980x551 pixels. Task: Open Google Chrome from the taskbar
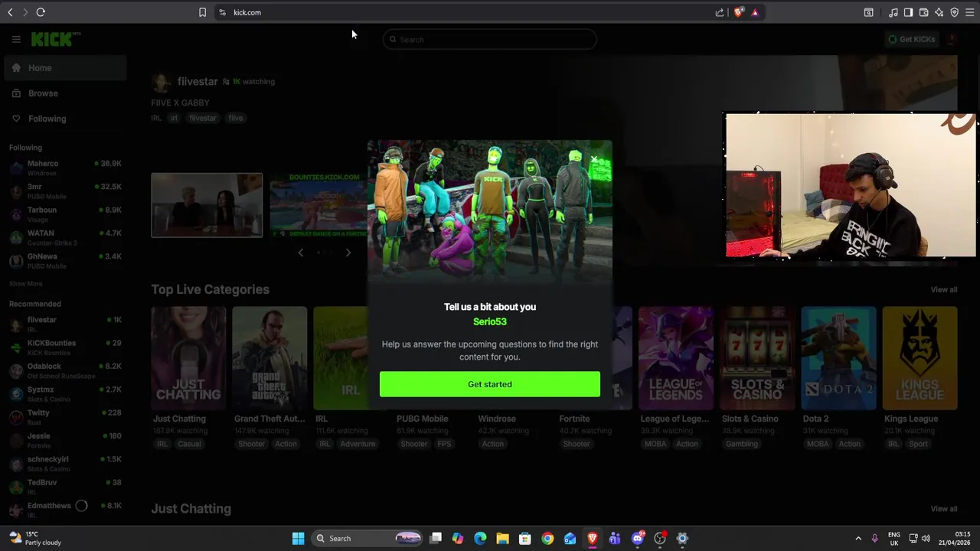click(547, 539)
